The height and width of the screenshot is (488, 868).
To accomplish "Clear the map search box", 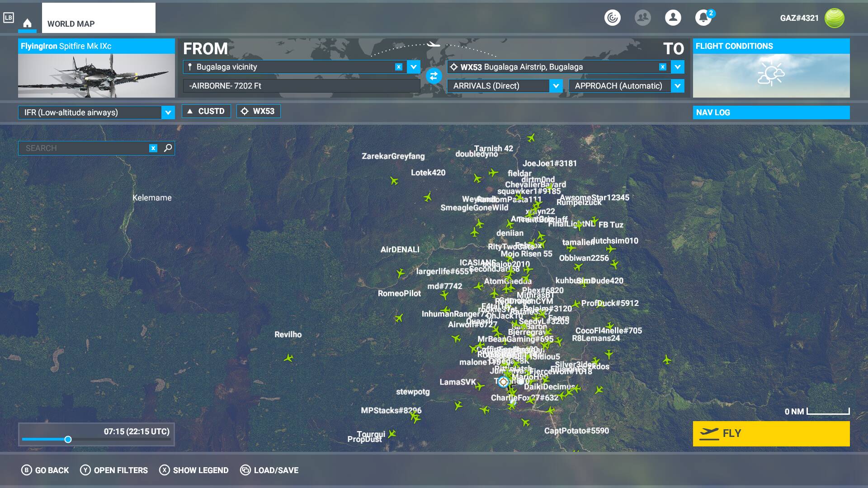I will click(153, 148).
